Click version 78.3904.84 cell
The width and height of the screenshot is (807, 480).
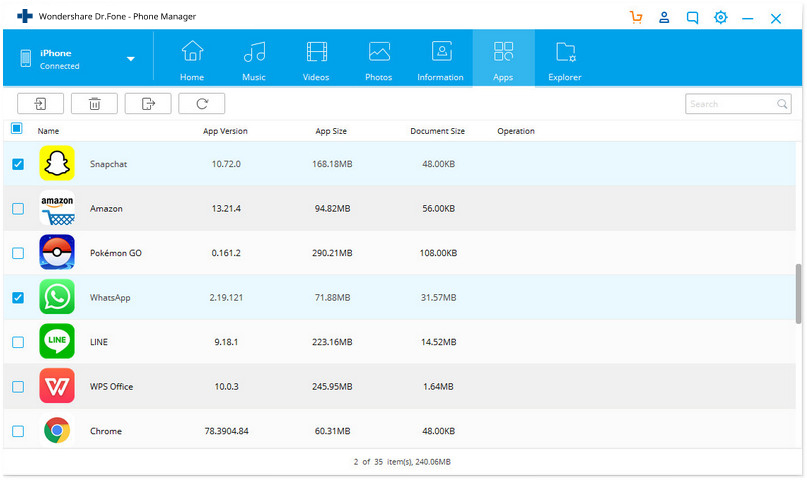coord(226,431)
